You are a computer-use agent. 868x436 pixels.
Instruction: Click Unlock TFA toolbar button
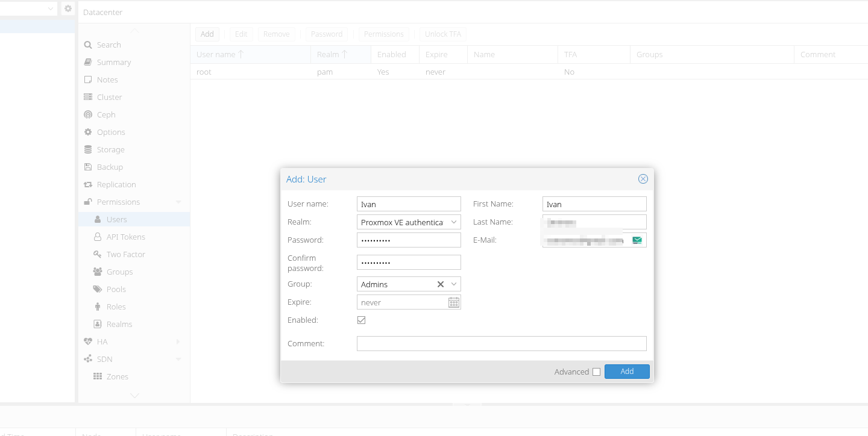click(442, 34)
